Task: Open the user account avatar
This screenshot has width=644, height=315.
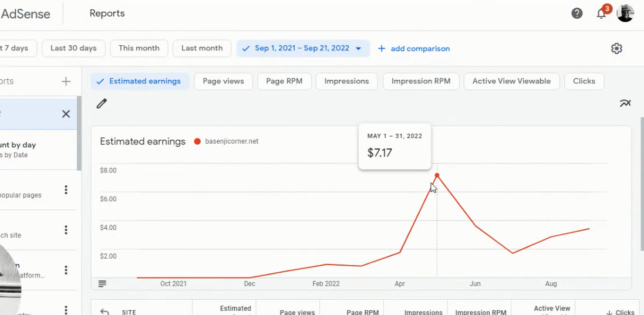Action: (626, 13)
